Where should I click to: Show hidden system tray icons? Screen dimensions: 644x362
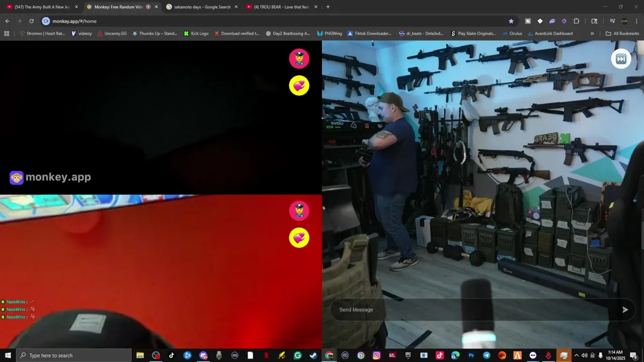(x=577, y=355)
